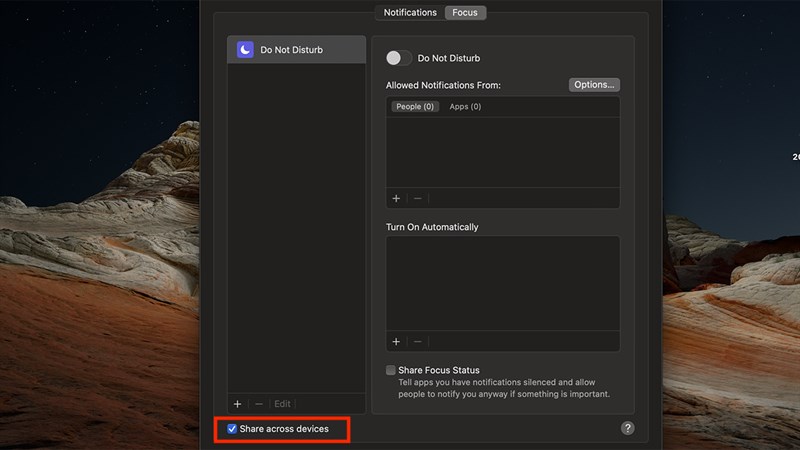This screenshot has height=450, width=800.
Task: Switch to the Apps (0) tab
Action: 465,107
